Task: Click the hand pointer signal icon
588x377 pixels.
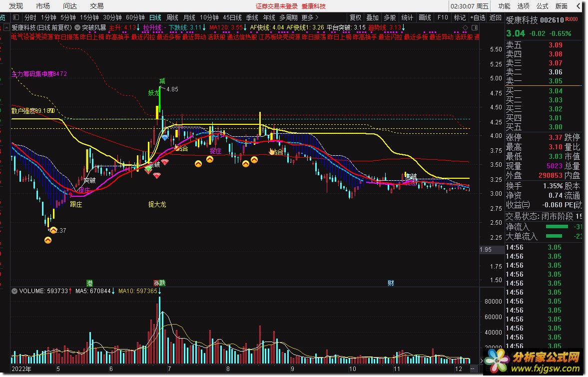Action: point(271,151)
